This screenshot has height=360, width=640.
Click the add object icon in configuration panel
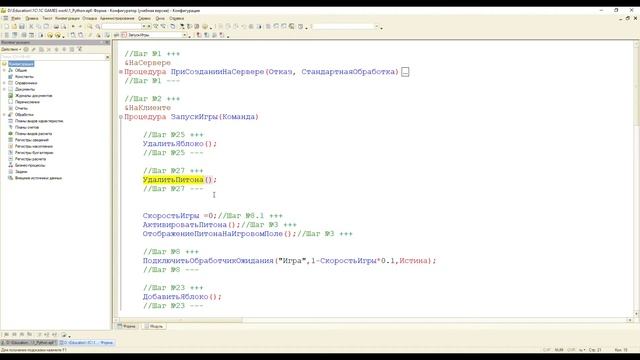pos(26,49)
